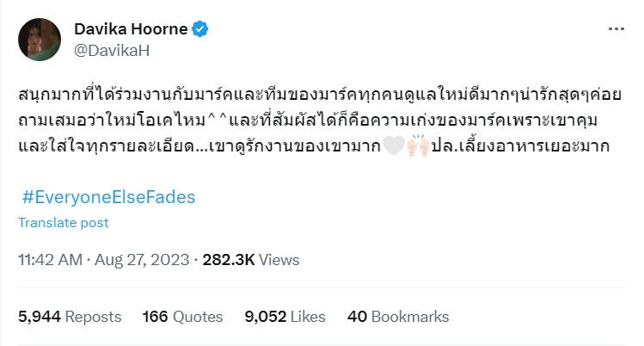This screenshot has width=644, height=346.
Task: Click the raised hands emoji in the tweet
Action: [x=418, y=145]
